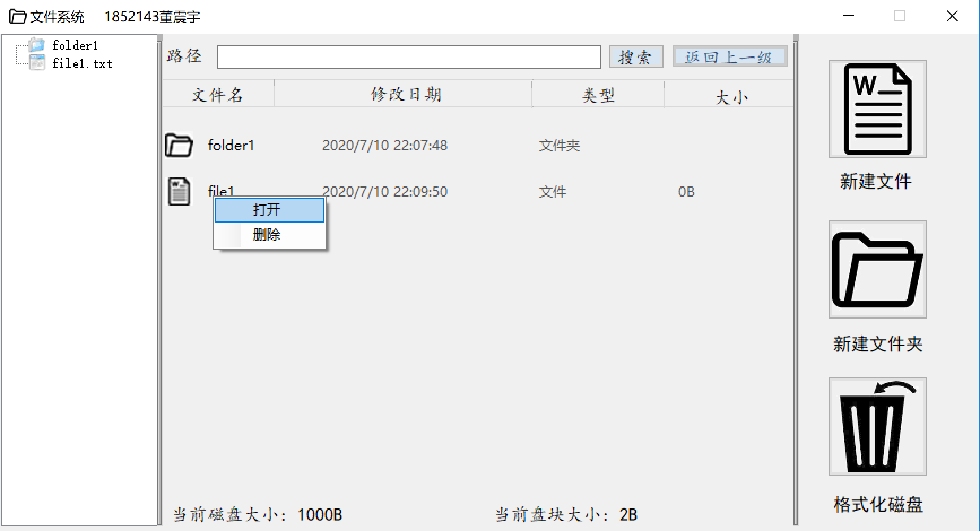Click the folder icon beside folder1 in list

pos(179,145)
